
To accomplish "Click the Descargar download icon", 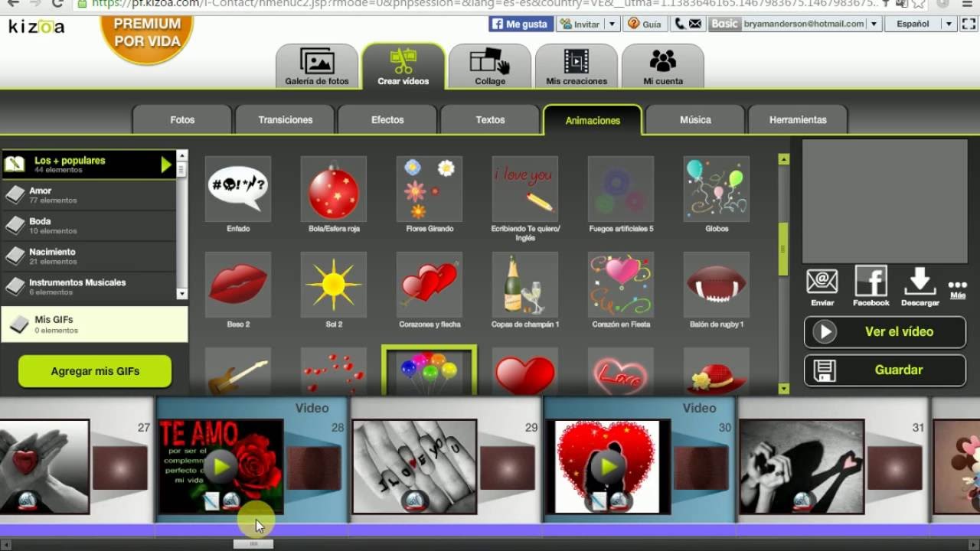I will [x=920, y=282].
